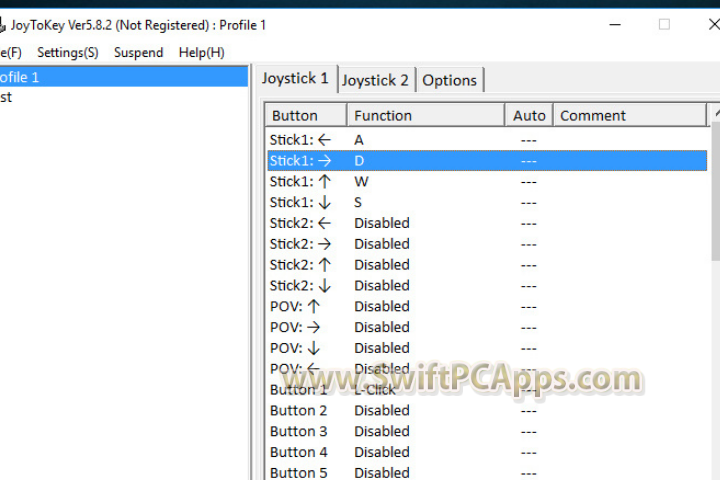Select the Button 5 row
This screenshot has width=720, height=480.
(x=487, y=472)
